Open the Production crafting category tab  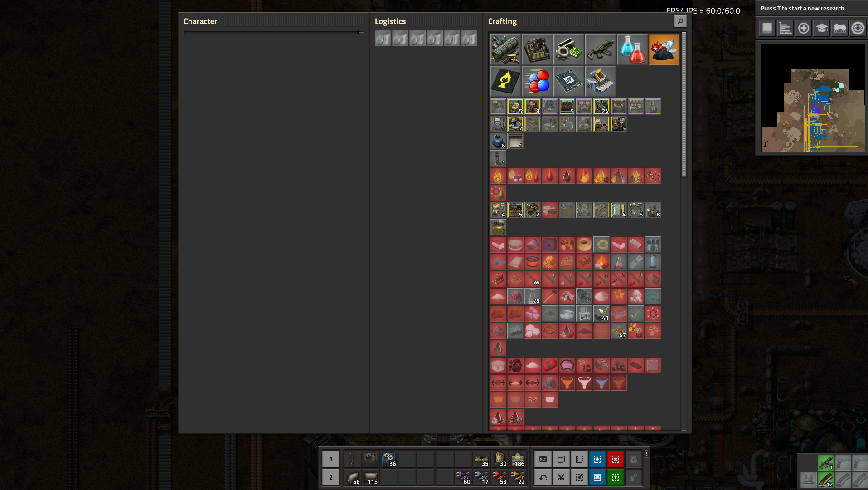click(x=537, y=49)
